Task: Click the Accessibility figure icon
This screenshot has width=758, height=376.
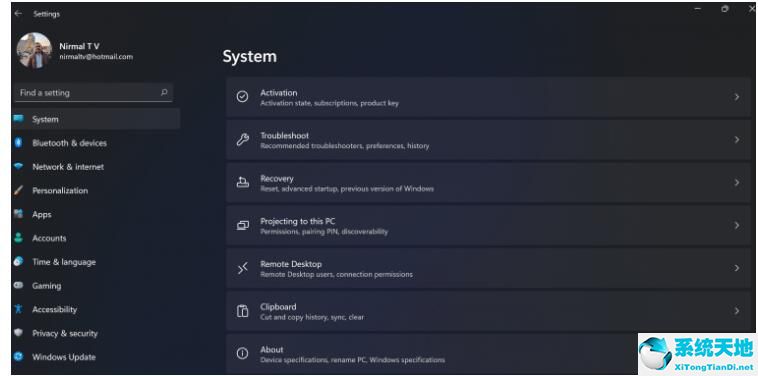Action: tap(18, 309)
